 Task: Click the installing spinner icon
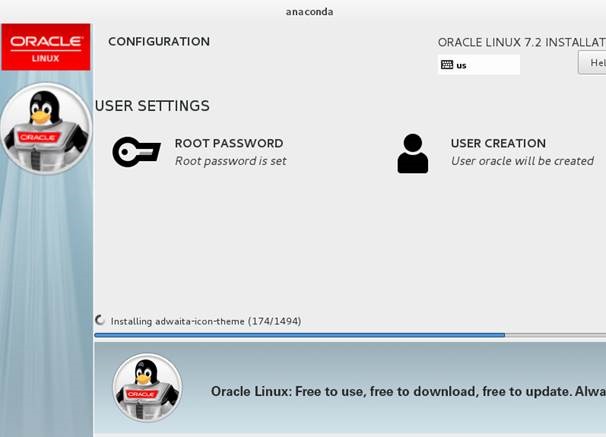pyautogui.click(x=100, y=320)
